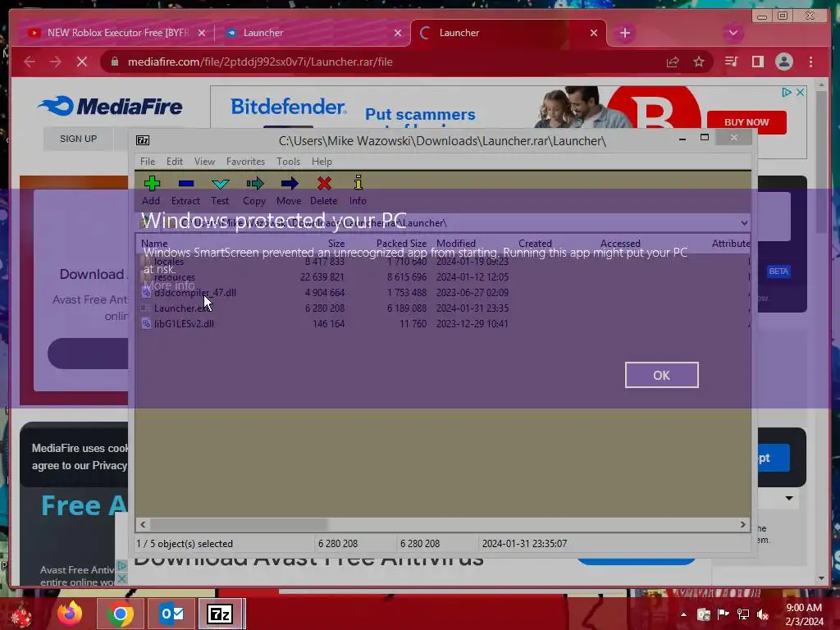
Task: Click More info in SmartScreen dialog
Action: click(169, 285)
